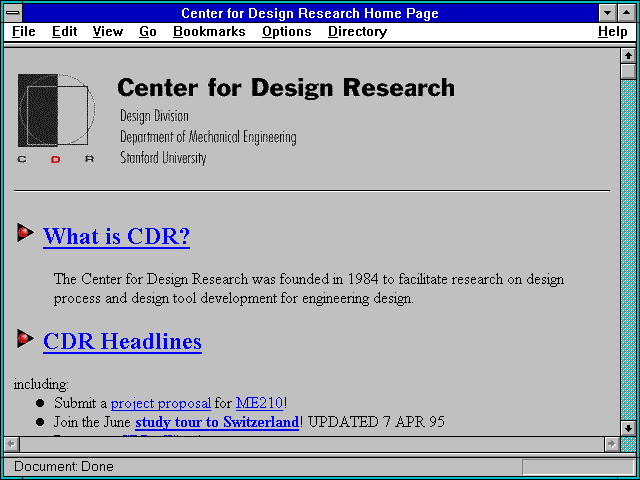The image size is (640, 480).
Task: Click the vertical scrollbar thumb
Action: (x=628, y=71)
